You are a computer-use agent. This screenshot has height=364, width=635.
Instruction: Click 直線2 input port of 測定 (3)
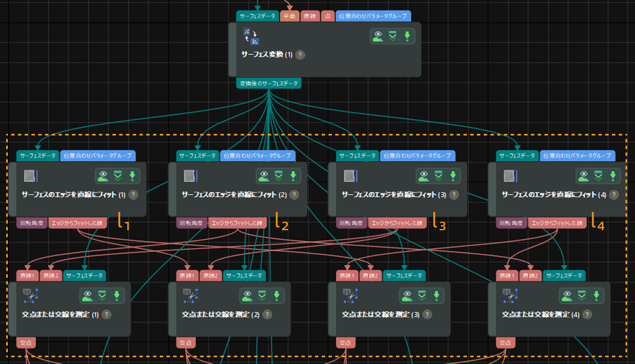point(370,276)
